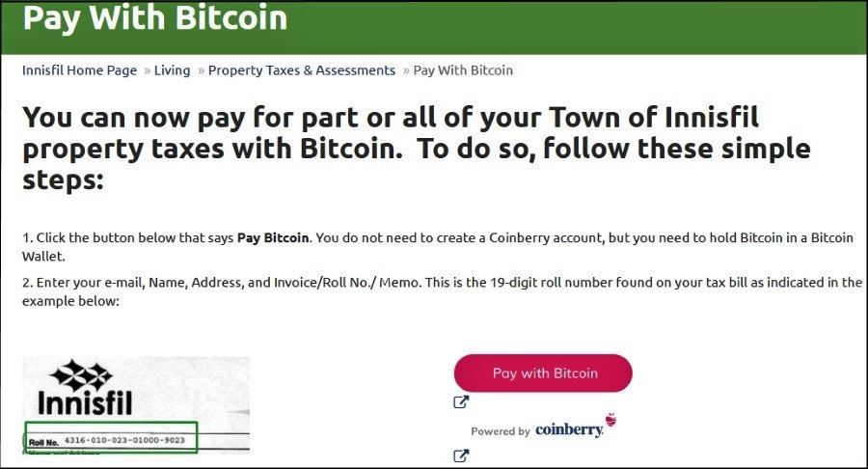Click the green-outlined roll number box
This screenshot has width=868, height=469.
[111, 437]
